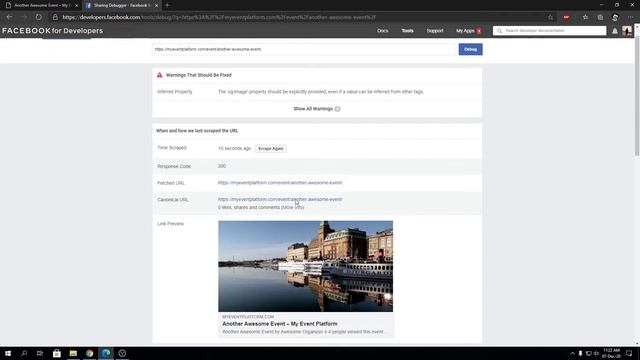Viewport: 640px width, 360px height.
Task: Click the red extension icon in the browser toolbar
Action: click(x=566, y=17)
